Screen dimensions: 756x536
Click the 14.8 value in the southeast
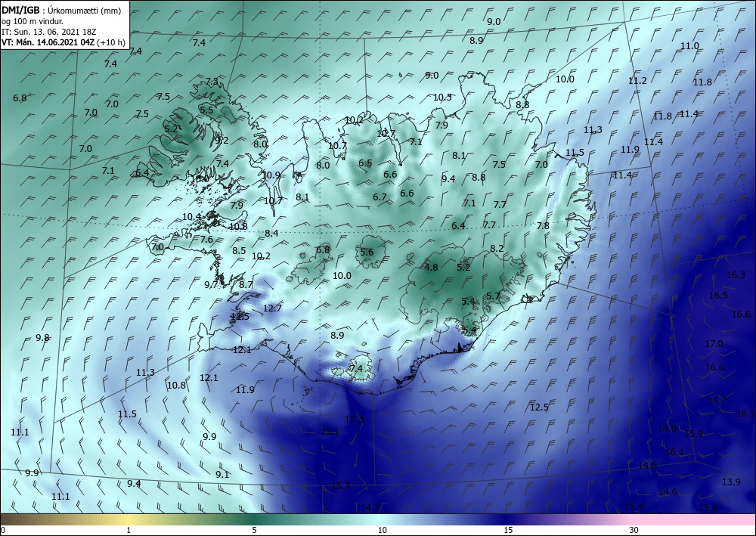[x=668, y=429]
